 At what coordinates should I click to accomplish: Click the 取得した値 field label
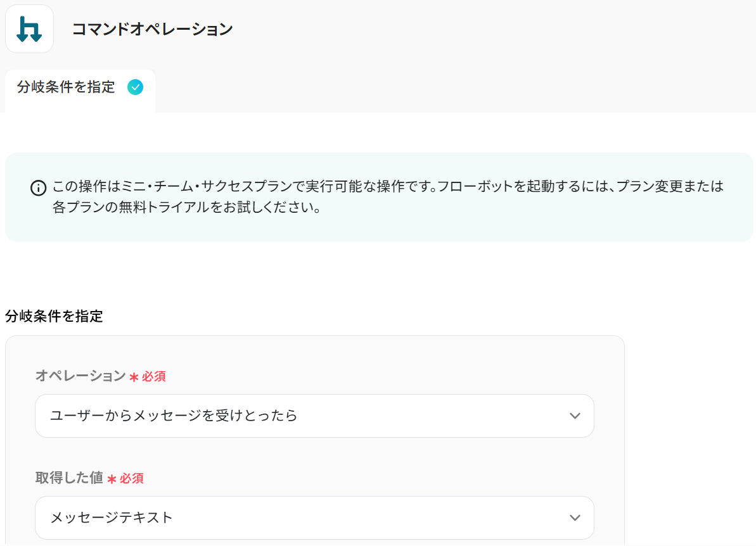69,478
